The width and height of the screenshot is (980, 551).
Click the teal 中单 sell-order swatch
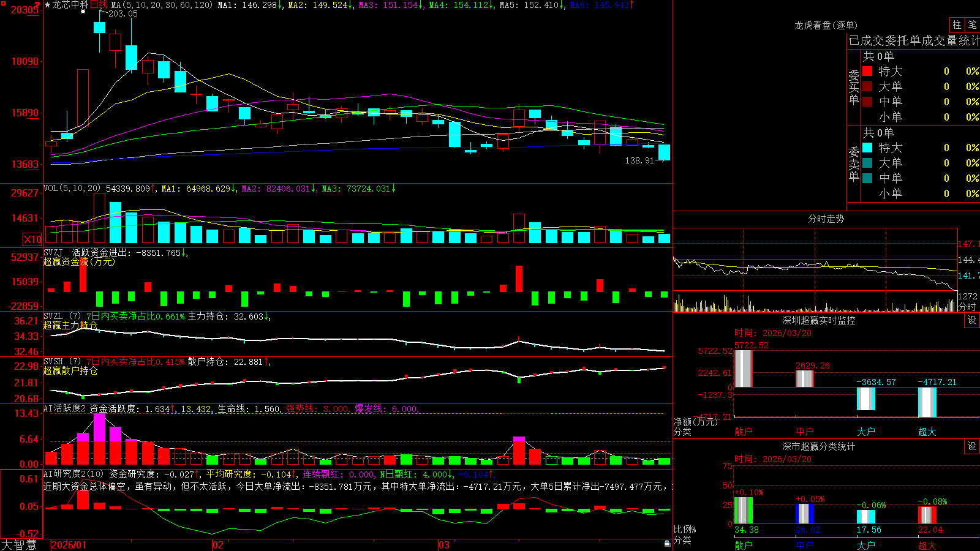(x=867, y=178)
